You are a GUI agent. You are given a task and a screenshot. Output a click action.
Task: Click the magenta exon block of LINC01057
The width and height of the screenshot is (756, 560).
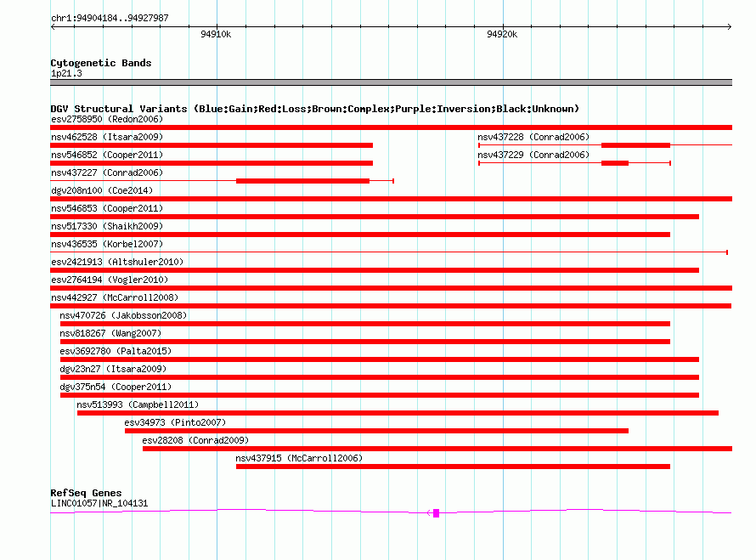point(437,513)
